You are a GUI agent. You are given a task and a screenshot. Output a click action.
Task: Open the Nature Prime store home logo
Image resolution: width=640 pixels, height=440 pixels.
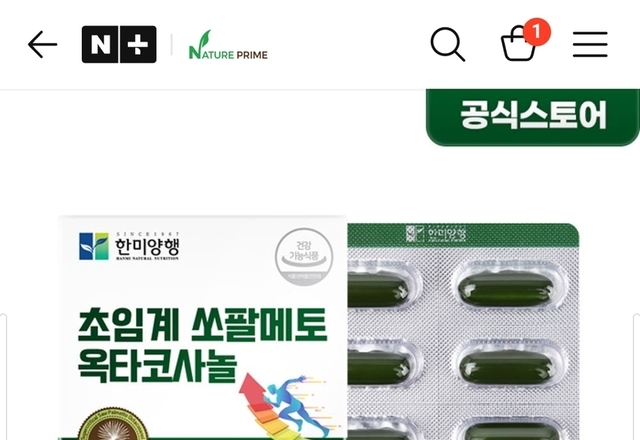coord(228,45)
